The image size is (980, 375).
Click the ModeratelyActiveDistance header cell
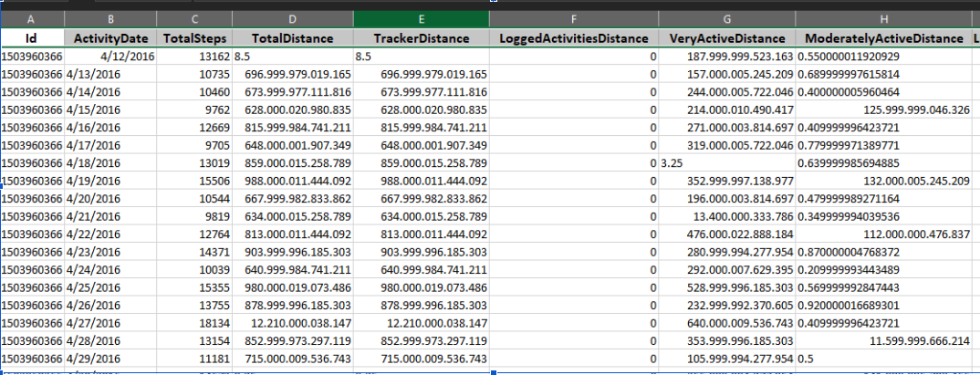pos(882,38)
